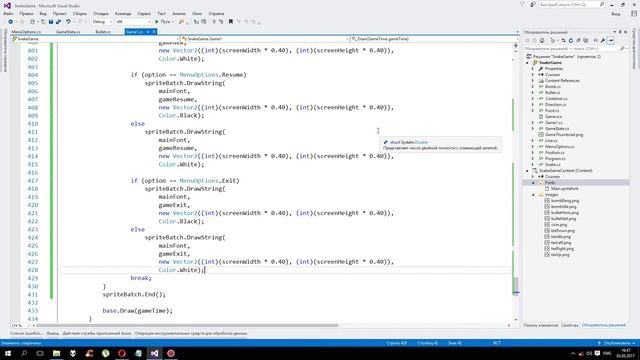640x360 pixels.
Task: Select GameThumbnail.png in tree
Action: pos(564,134)
